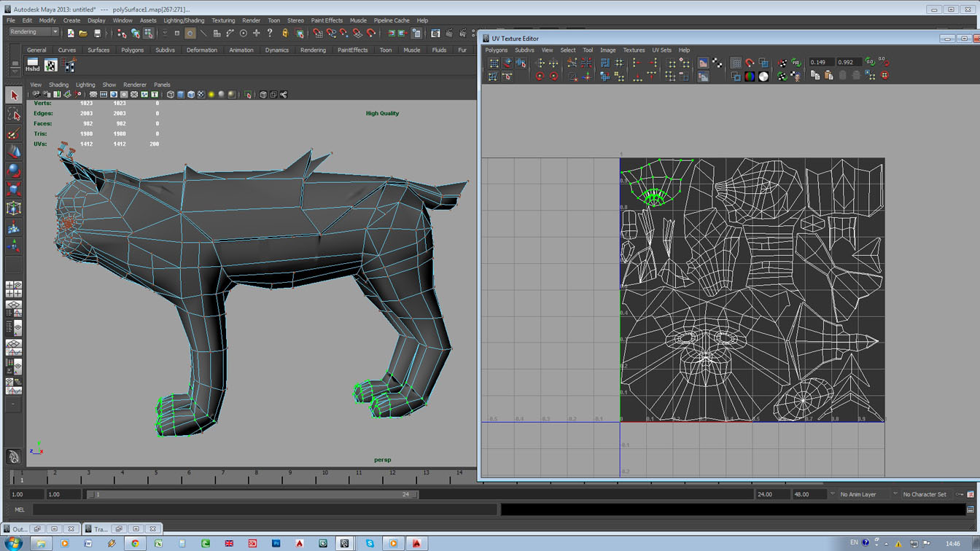Viewport: 980px width, 551px height.
Task: Expand the No Anim Layer dropdown
Action: coord(833,494)
